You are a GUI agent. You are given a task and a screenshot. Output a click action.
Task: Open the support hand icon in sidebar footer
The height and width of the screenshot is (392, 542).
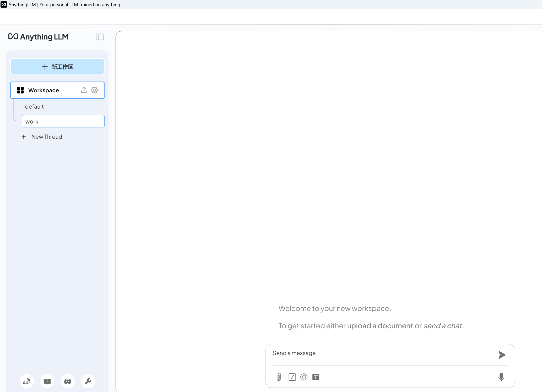coord(27,381)
